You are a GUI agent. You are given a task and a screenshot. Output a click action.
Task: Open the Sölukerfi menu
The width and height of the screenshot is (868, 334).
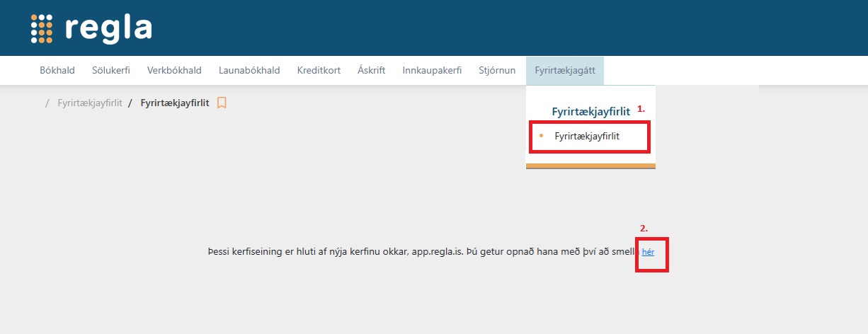pyautogui.click(x=111, y=70)
